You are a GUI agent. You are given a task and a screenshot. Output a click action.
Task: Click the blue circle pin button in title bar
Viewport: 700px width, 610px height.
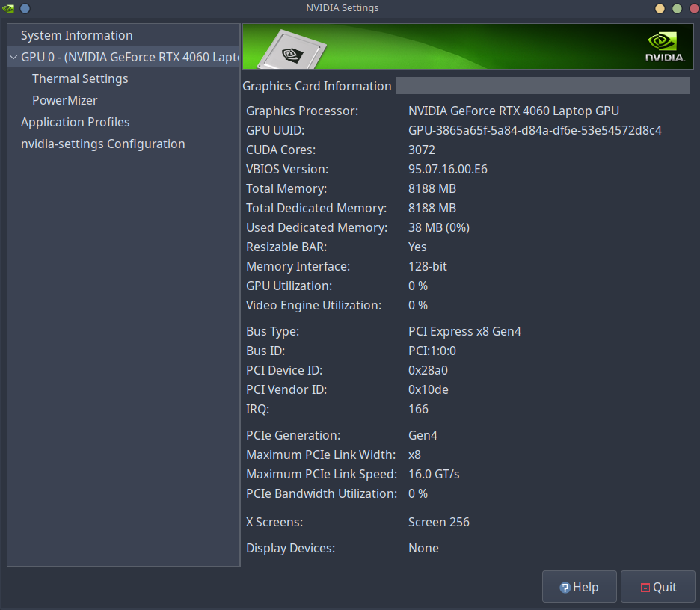25,8
